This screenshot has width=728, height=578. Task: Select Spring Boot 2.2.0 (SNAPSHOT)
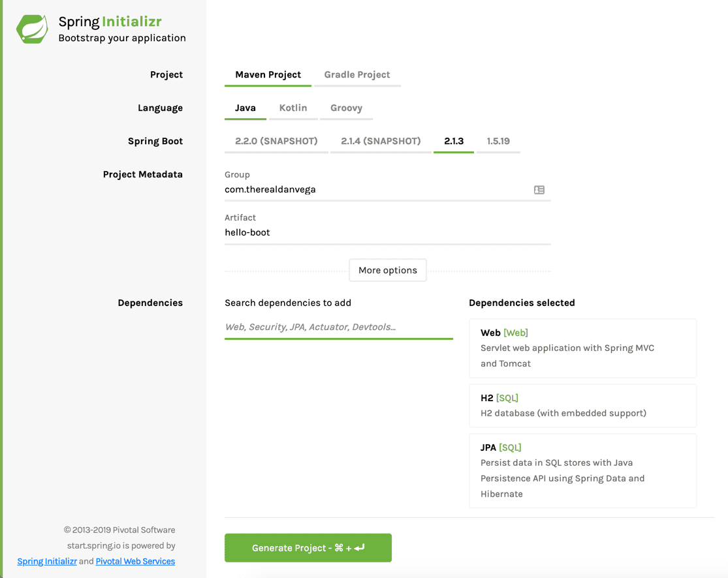276,142
